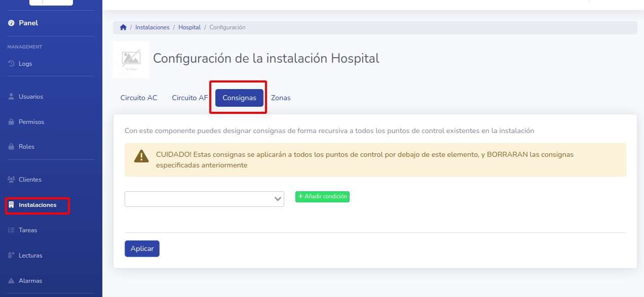This screenshot has height=297, width=644.
Task: Select the Circuito AF tab
Action: point(190,97)
